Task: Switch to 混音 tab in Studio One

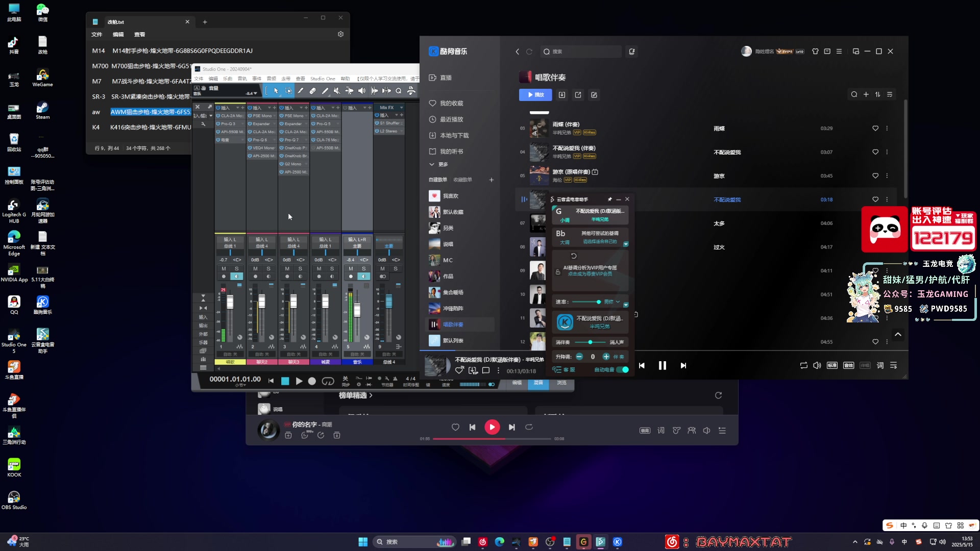Action: tap(538, 383)
